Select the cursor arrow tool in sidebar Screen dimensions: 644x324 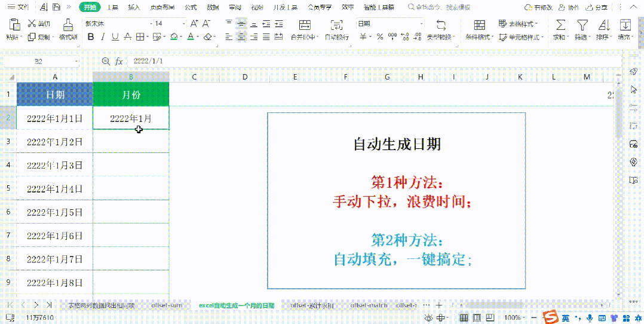pos(633,90)
